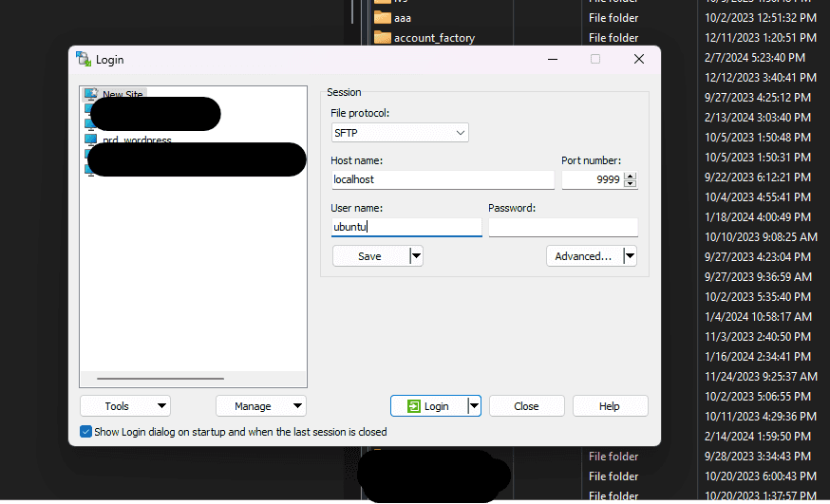Decrease port number with down arrow

[631, 183]
